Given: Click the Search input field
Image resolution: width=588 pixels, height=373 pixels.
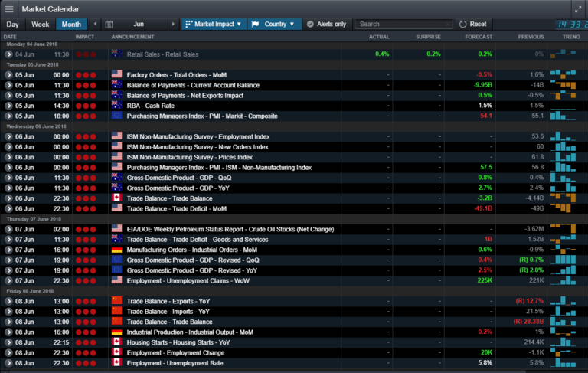Looking at the screenshot, I should point(403,24).
